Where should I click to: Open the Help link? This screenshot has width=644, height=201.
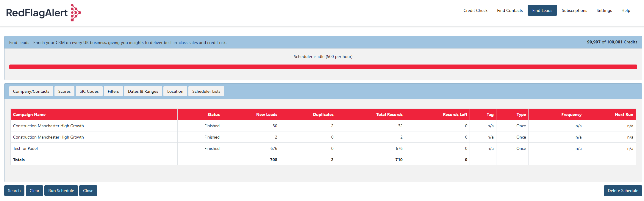[626, 10]
